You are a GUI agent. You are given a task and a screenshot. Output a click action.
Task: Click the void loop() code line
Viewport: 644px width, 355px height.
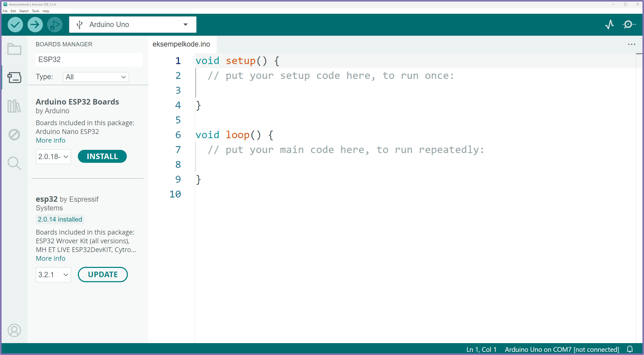pos(234,135)
